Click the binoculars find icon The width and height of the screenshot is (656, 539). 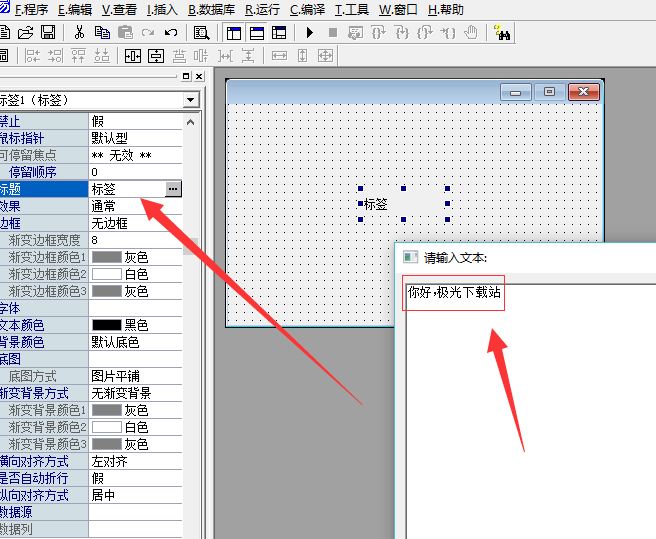coord(502,33)
